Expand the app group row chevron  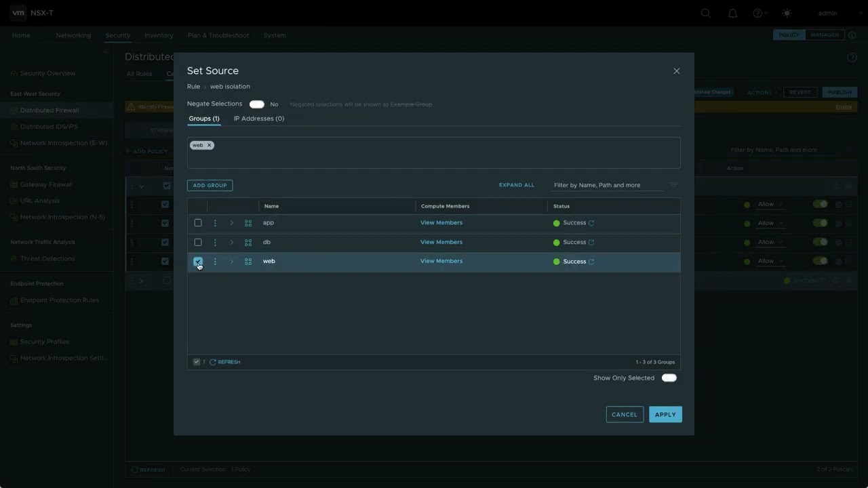coord(231,223)
